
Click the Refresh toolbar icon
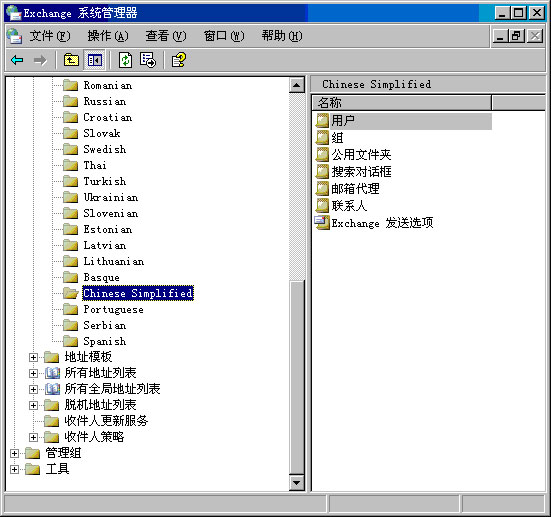tap(125, 60)
